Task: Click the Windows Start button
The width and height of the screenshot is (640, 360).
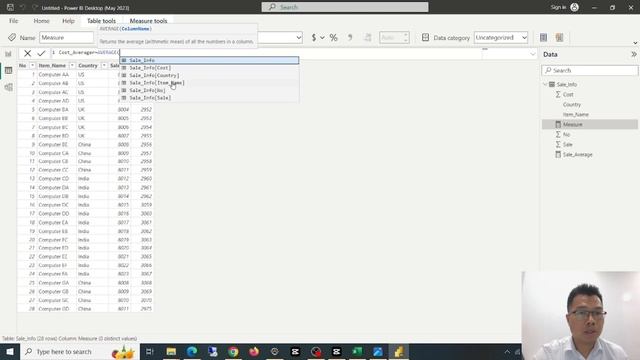Action: pos(10,351)
